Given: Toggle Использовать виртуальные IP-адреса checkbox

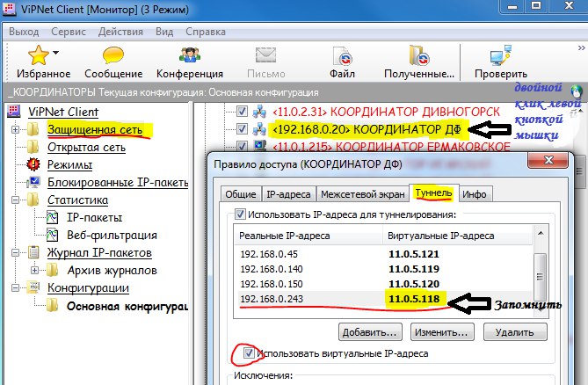Looking at the screenshot, I should tap(249, 352).
